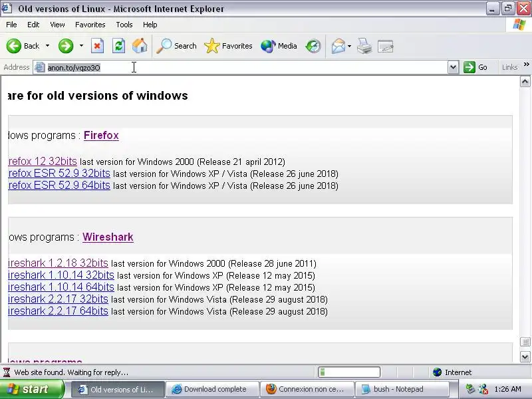Viewport: 532px width, 399px height.
Task: Switch to Connexion non ce... Firefox window
Action: point(307,389)
